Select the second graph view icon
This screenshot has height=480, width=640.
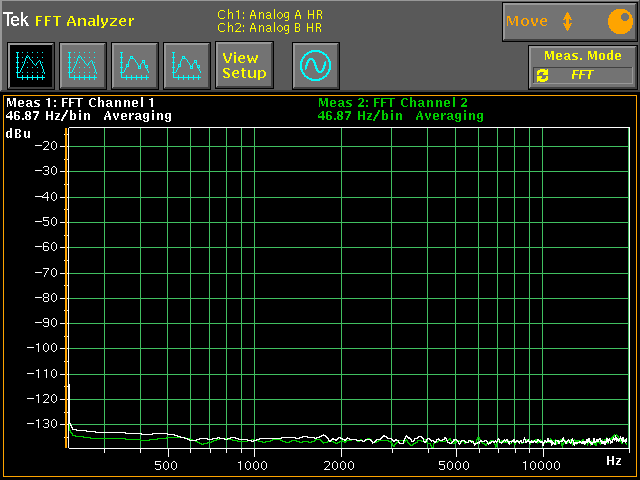(x=82, y=66)
